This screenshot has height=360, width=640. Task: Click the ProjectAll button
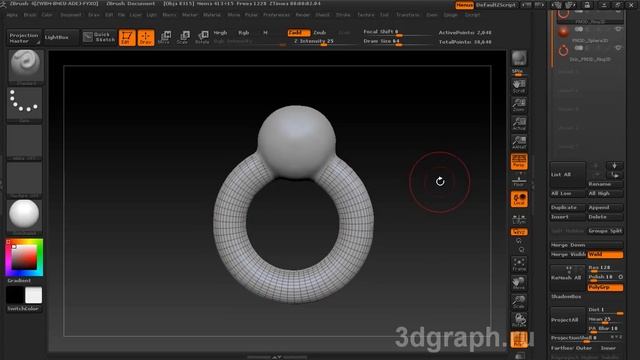click(567, 320)
